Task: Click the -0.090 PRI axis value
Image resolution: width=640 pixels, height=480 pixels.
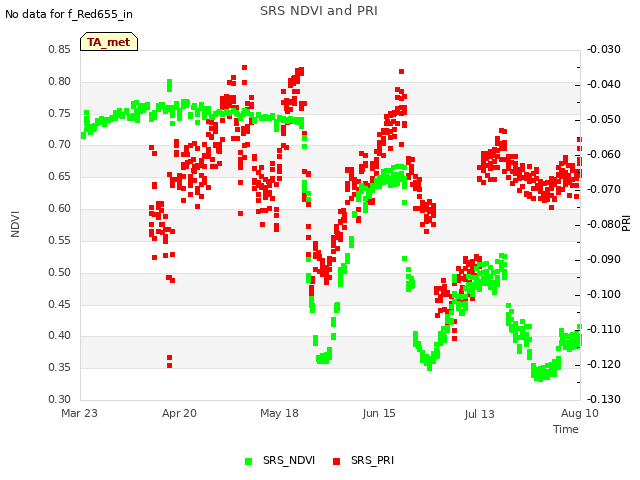Action: (x=604, y=260)
